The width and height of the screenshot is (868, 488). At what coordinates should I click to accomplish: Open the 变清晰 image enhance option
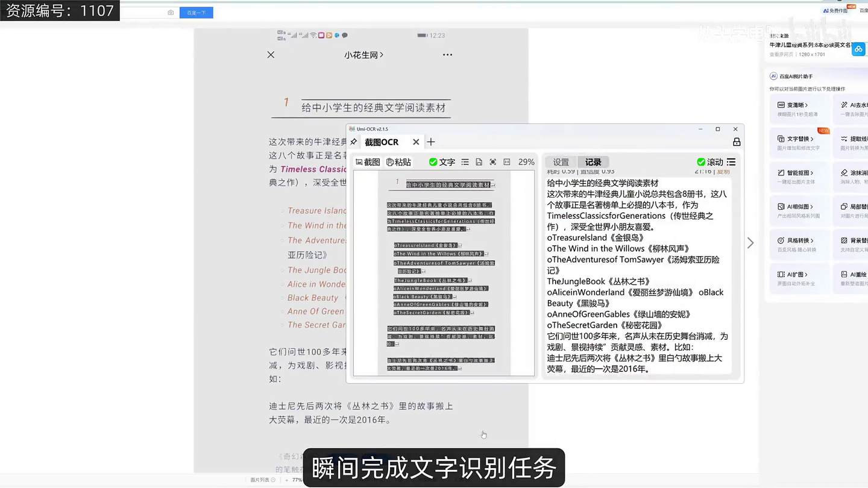pyautogui.click(x=799, y=109)
